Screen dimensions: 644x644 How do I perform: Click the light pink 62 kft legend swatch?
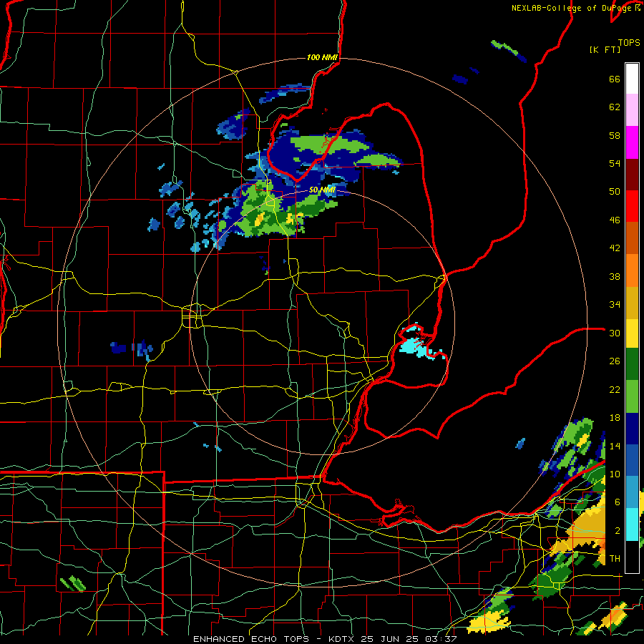click(x=632, y=109)
